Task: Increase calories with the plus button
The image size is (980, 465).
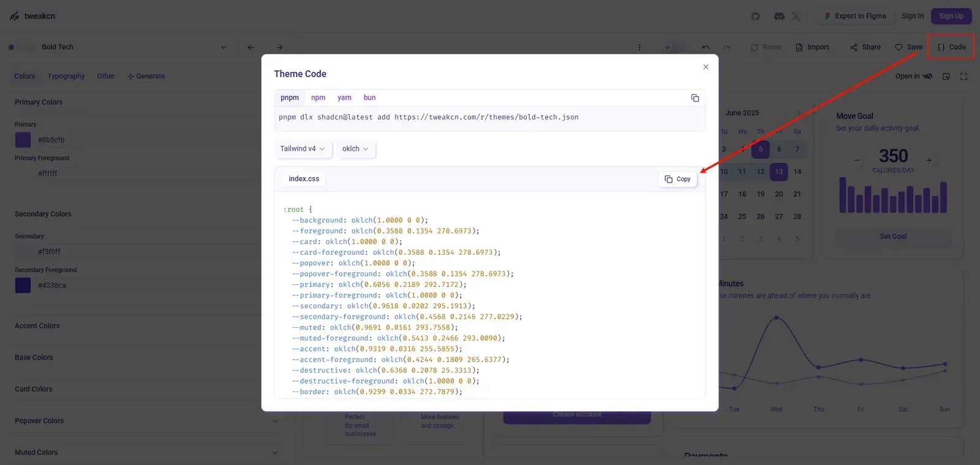Action: coord(929,161)
